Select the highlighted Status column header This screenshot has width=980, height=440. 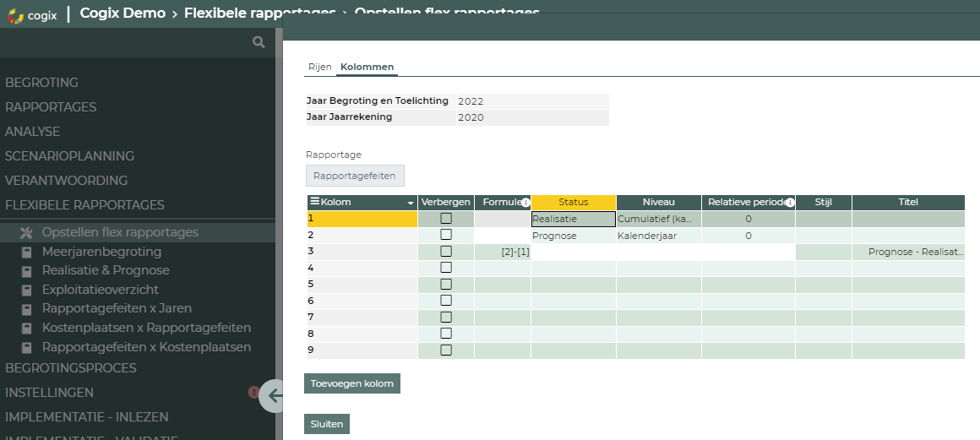[x=573, y=203]
